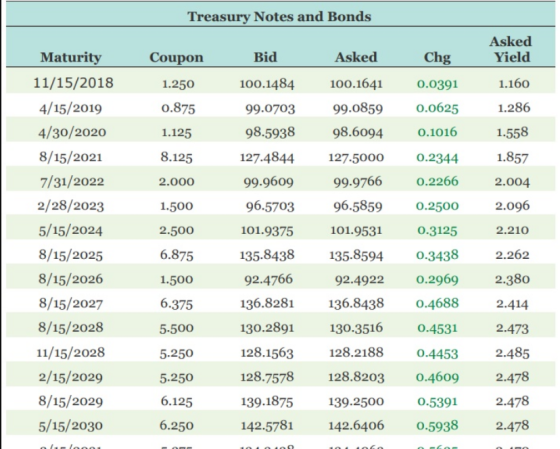The image size is (560, 449).
Task: Select the Coupon column header
Action: [x=176, y=58]
